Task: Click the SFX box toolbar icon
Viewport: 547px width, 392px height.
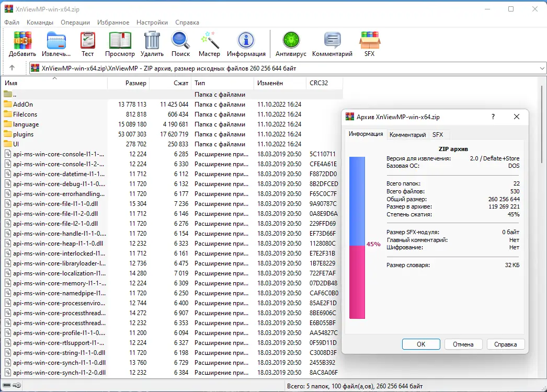Action: click(370, 40)
